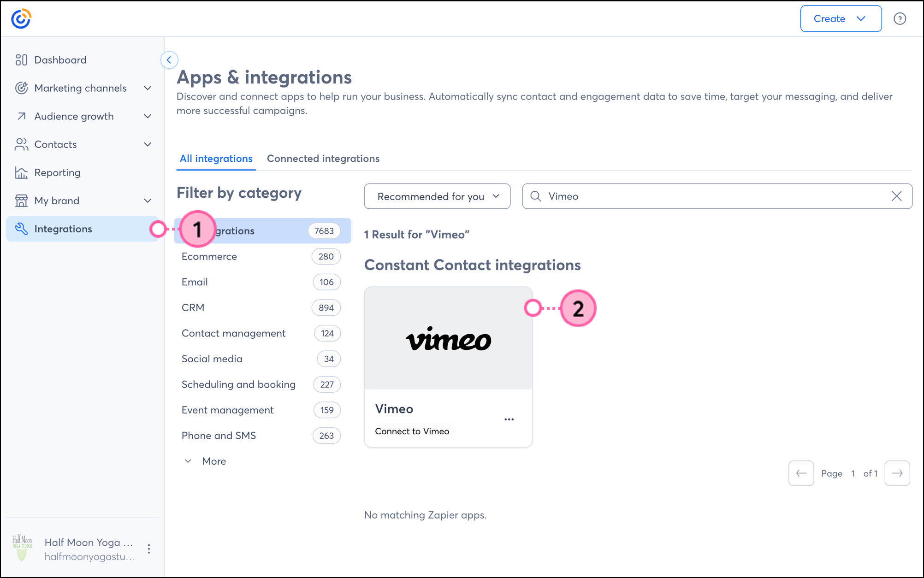Go to next page arrow
Screen dimensions: 924x578
(897, 473)
